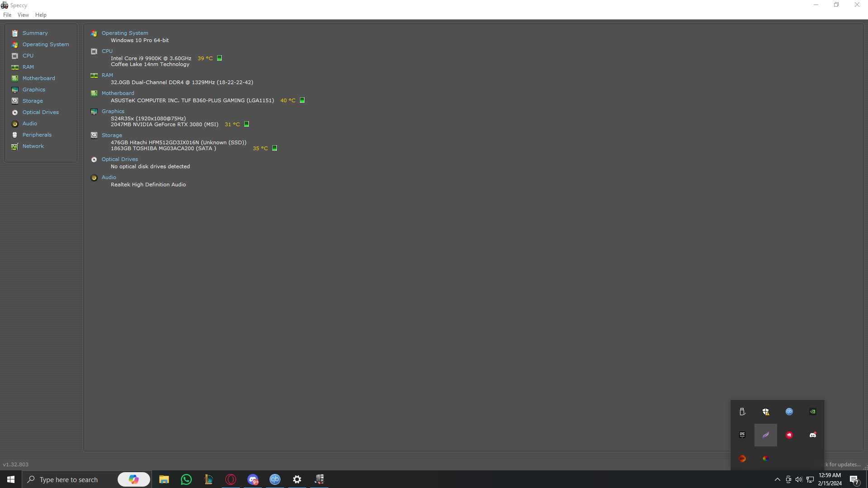868x488 pixels.
Task: Click the storage 35 °C temperature indicator
Action: 275,148
